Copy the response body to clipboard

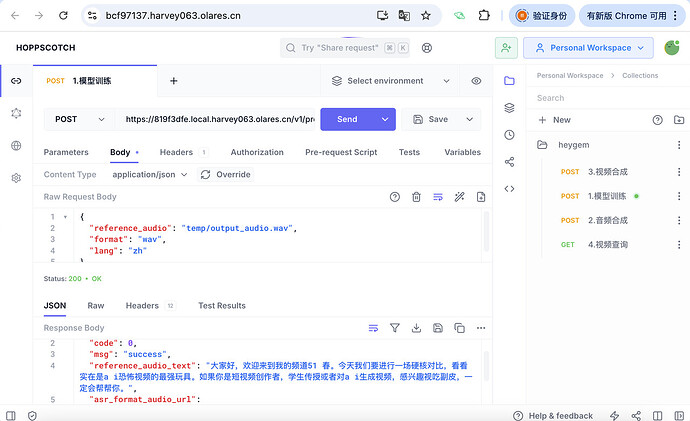tap(459, 328)
